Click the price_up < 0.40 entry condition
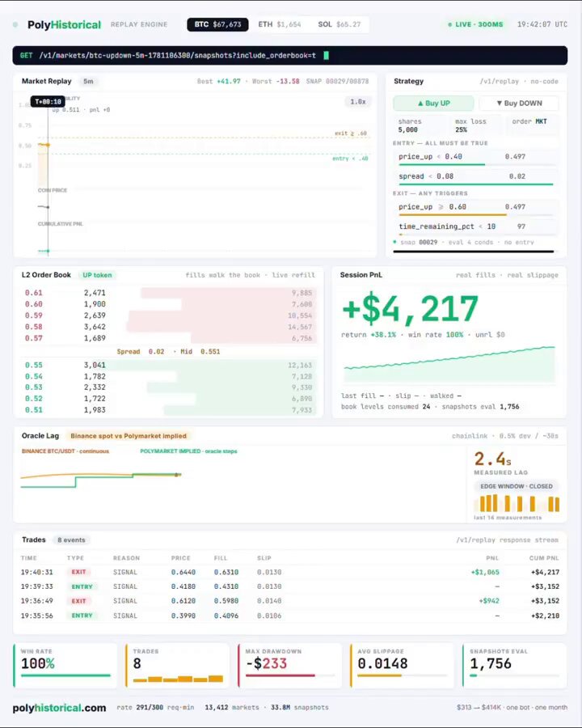 point(475,157)
